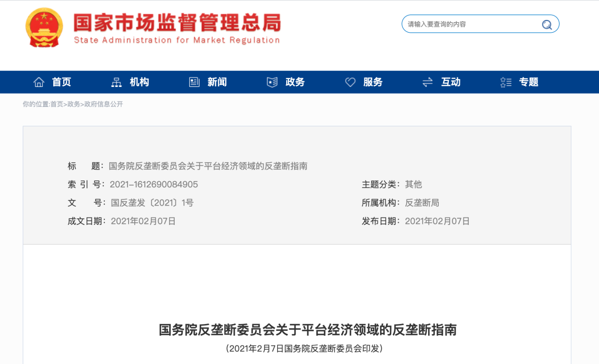Click the house icon beside 首页
This screenshot has width=599, height=364.
tap(39, 82)
